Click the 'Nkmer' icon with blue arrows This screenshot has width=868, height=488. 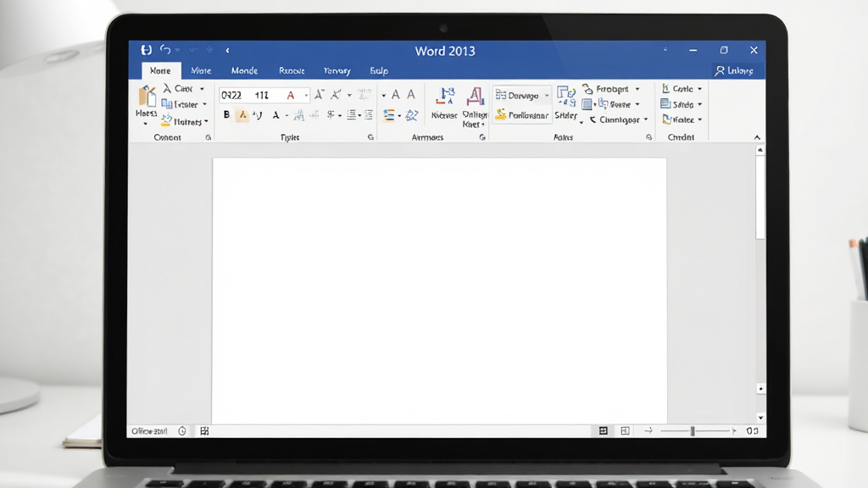tap(444, 97)
